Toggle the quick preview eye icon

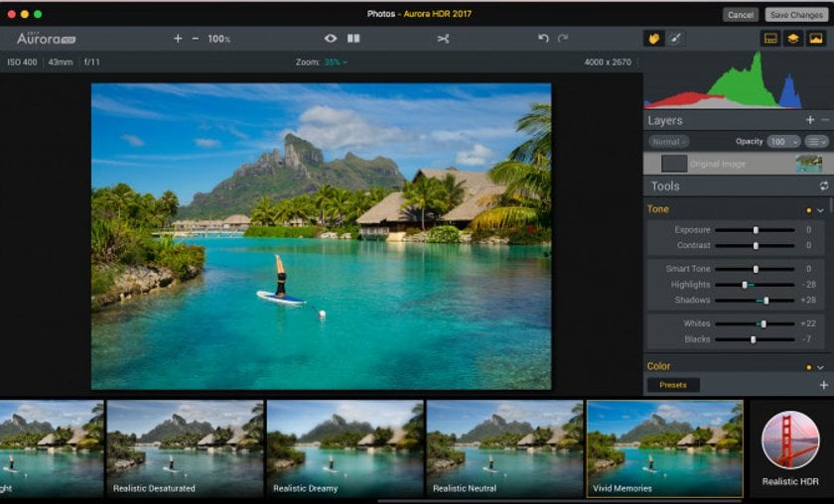331,39
